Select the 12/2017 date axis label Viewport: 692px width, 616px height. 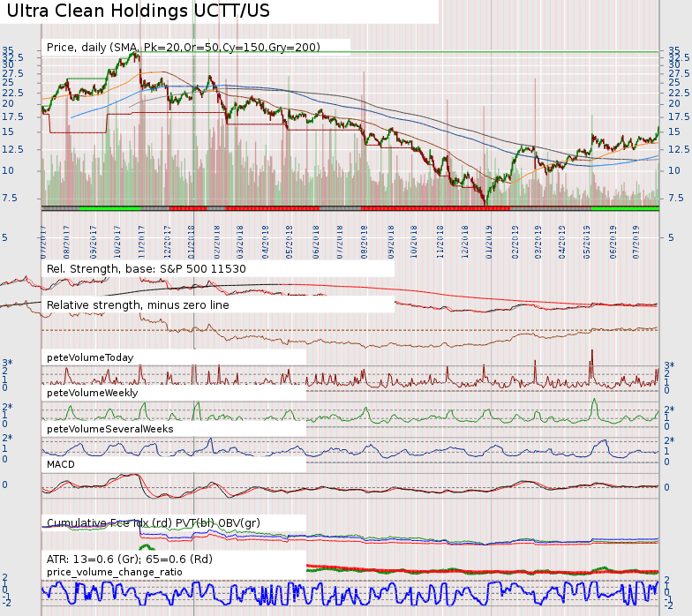(168, 242)
